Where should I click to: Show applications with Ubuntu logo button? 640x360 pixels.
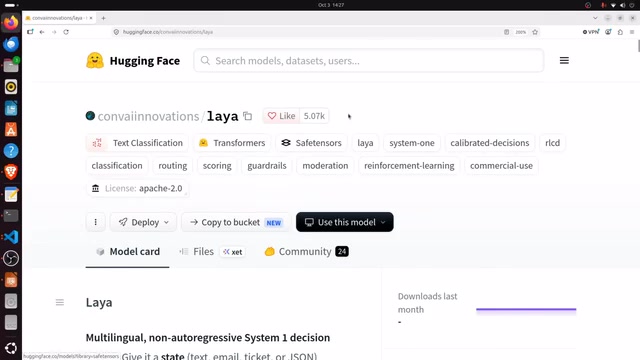click(x=11, y=348)
